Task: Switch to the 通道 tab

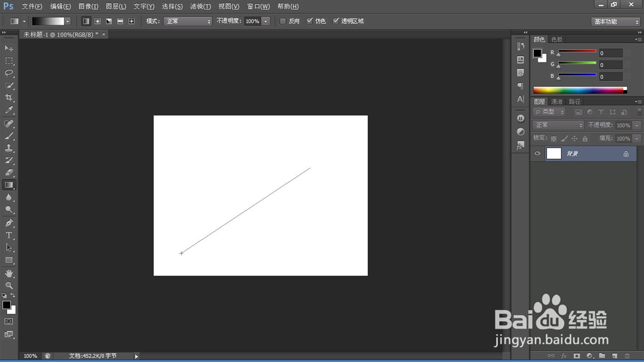Action: click(x=556, y=102)
